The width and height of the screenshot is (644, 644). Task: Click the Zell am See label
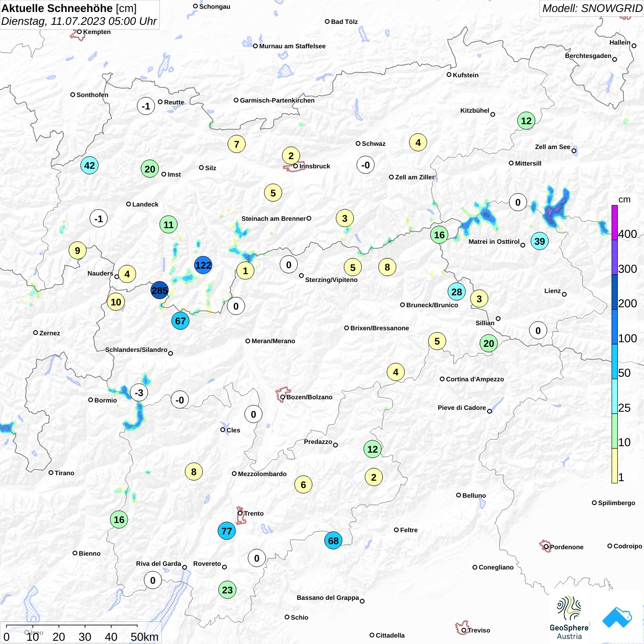[x=552, y=147]
